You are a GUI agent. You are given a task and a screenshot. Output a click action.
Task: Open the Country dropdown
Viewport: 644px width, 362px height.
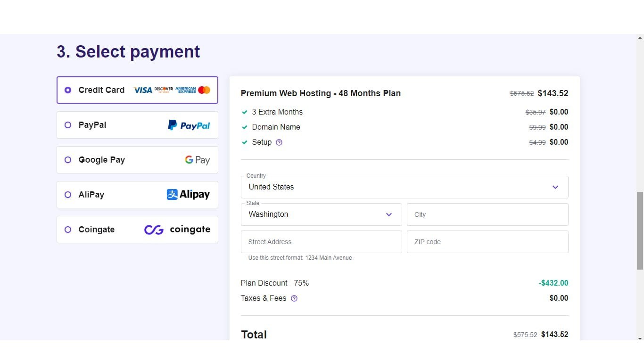tap(405, 187)
